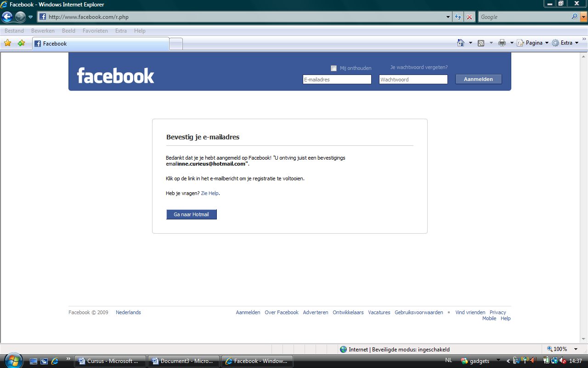Click the NL language bar indicator
This screenshot has height=368, width=588.
(x=449, y=361)
